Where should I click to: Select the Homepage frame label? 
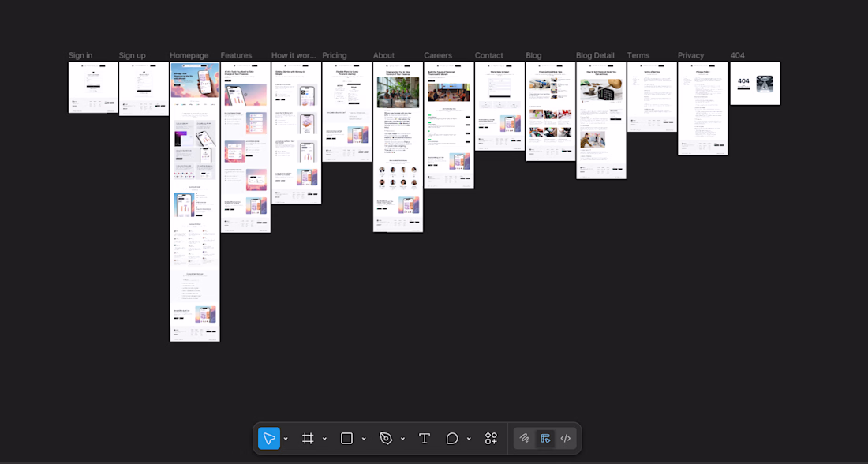(x=189, y=55)
